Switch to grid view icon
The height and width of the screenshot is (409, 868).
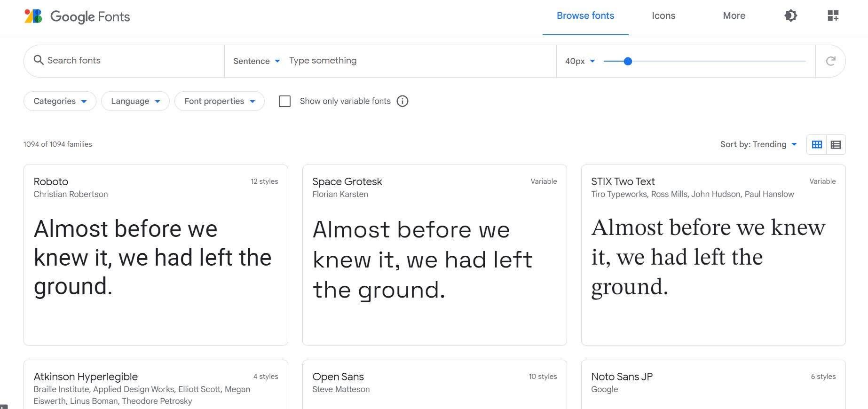(x=817, y=144)
